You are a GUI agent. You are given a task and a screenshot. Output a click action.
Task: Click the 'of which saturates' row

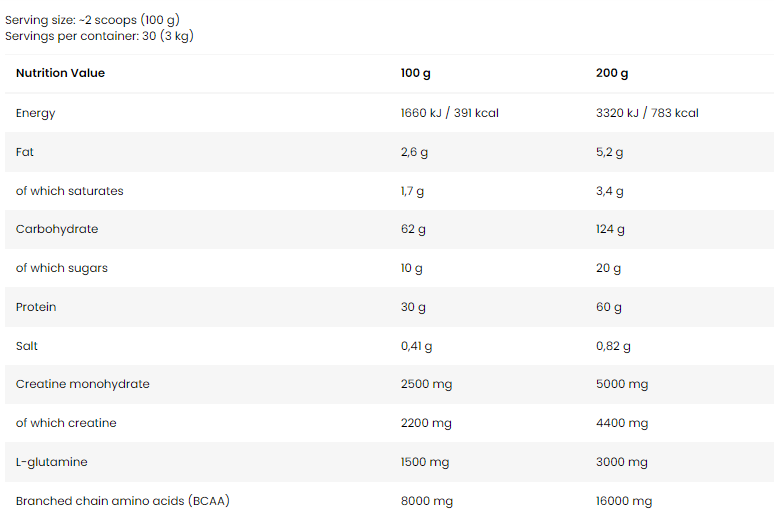tap(389, 191)
